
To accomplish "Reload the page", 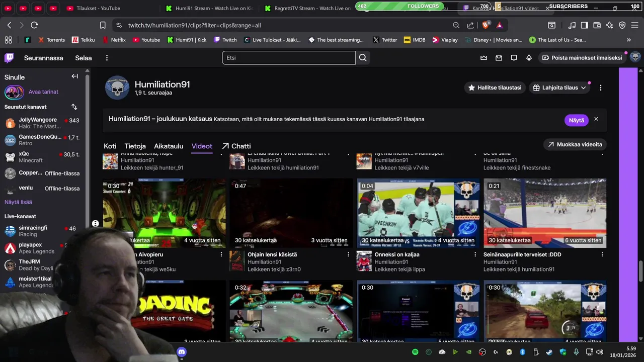I will click(x=34, y=25).
